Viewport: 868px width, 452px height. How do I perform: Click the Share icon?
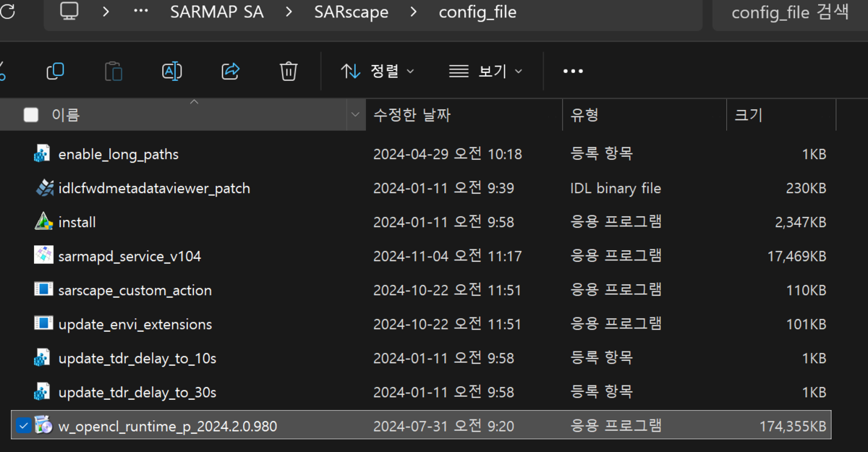(x=230, y=71)
